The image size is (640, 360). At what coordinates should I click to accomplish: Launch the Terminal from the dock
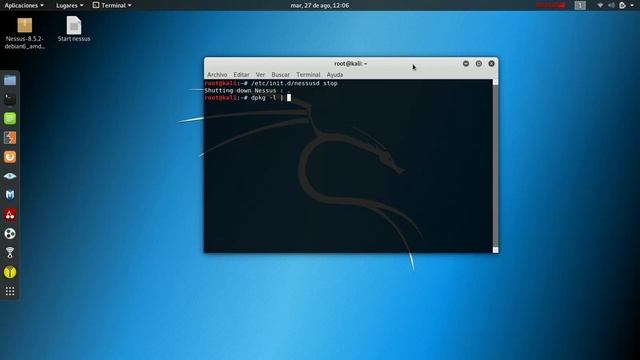[x=10, y=99]
